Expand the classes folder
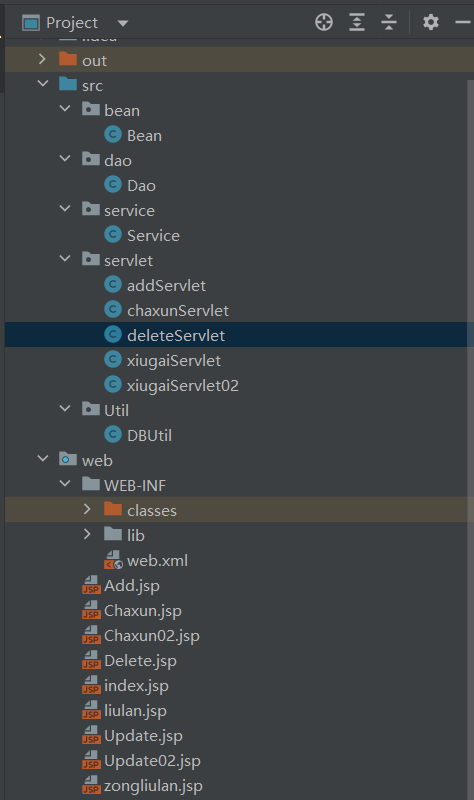The image size is (474, 800). 87,509
